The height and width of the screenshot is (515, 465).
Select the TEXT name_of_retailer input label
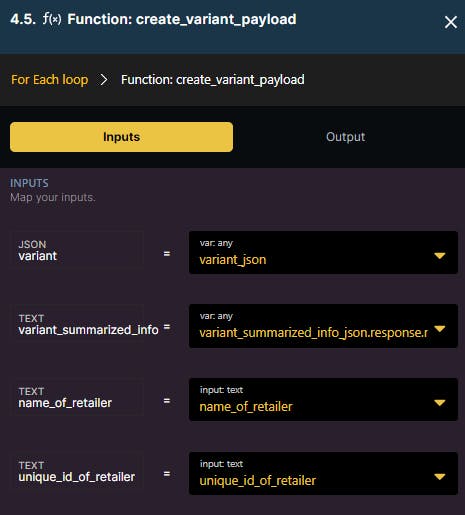65,398
